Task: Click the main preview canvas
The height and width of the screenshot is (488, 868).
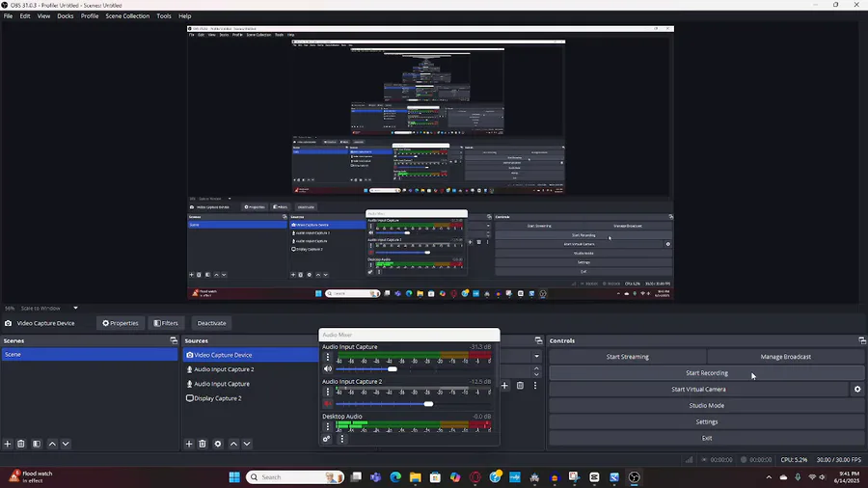Action: (430, 163)
